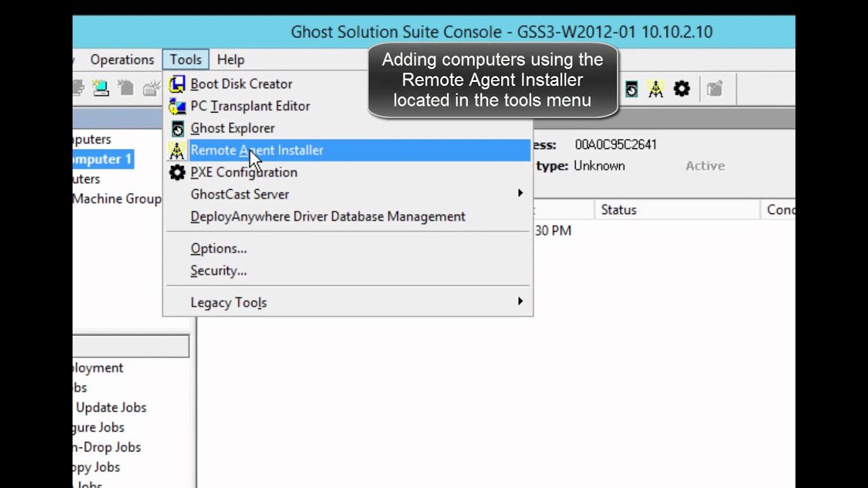
Task: Expand the Legacy Tools submenu arrow
Action: pyautogui.click(x=520, y=302)
